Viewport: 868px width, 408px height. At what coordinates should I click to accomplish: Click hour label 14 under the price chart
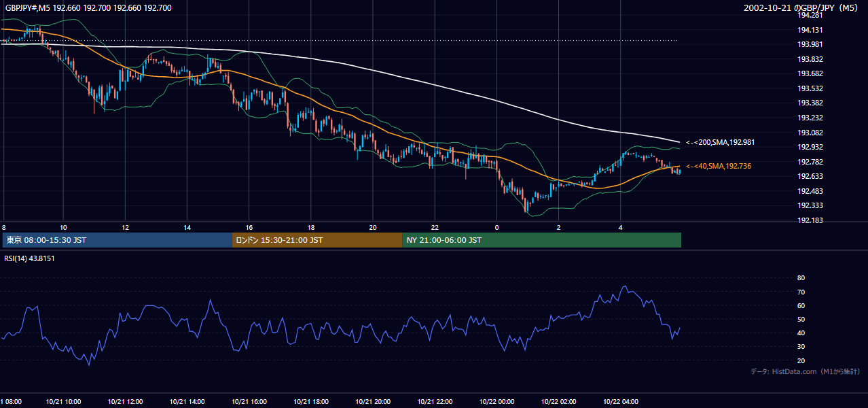click(187, 227)
